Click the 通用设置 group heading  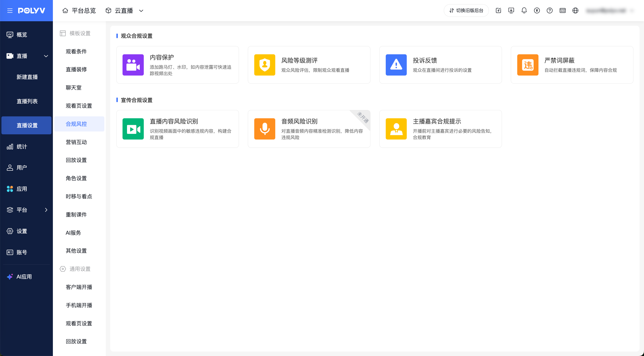75,269
